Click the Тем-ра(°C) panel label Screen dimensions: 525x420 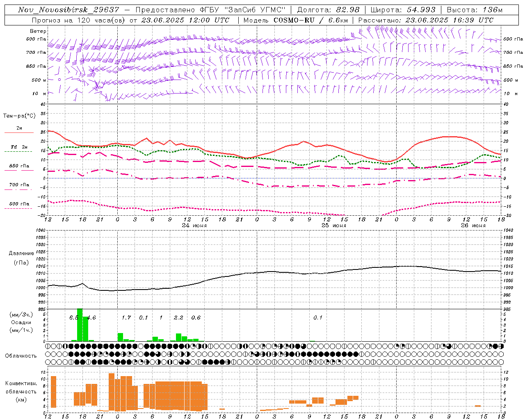tap(19, 116)
